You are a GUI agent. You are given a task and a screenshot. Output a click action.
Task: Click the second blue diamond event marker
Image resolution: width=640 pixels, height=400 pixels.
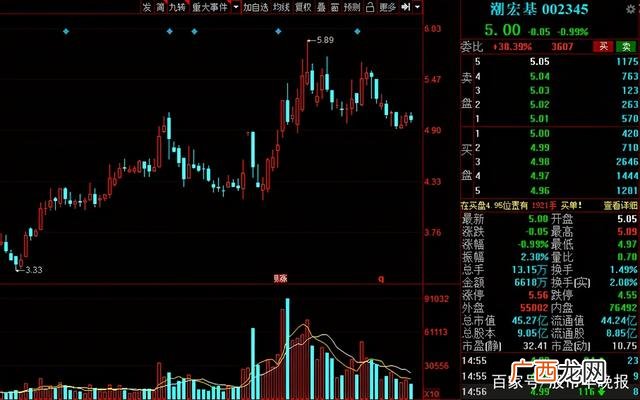coord(170,31)
